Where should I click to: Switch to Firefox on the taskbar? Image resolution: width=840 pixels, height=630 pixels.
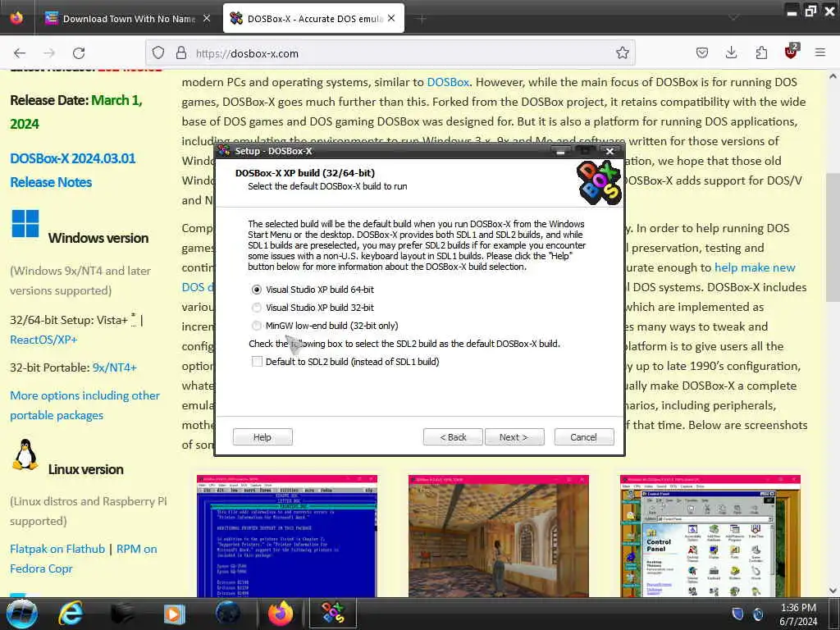coord(281,614)
